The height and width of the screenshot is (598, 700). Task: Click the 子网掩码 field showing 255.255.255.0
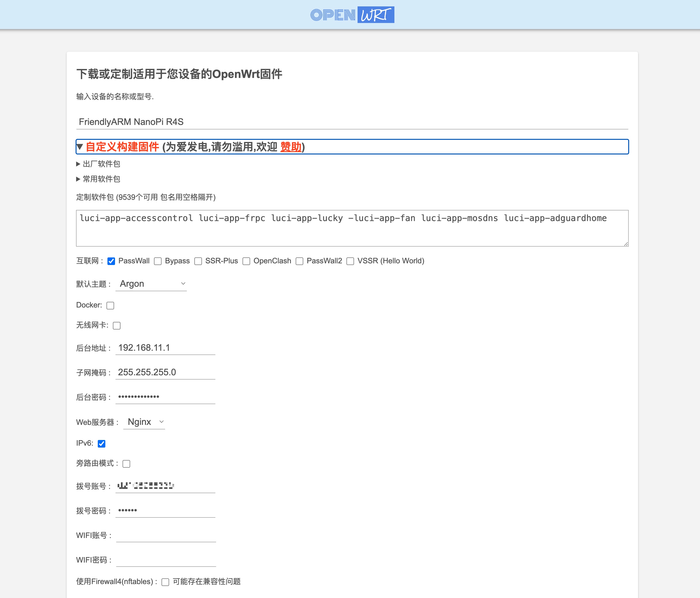pos(165,372)
